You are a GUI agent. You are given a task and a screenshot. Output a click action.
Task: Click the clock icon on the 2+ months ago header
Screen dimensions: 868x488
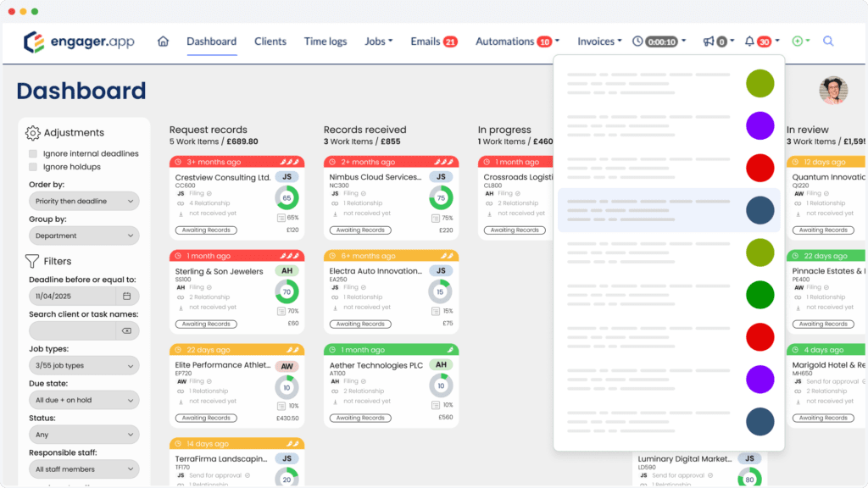tap(332, 162)
